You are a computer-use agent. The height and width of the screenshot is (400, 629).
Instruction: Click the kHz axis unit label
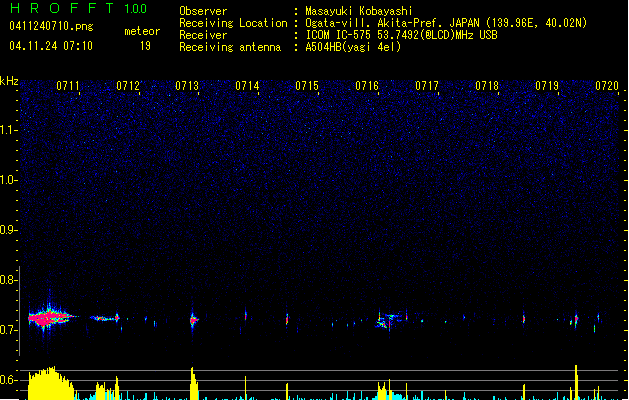(x=9, y=81)
